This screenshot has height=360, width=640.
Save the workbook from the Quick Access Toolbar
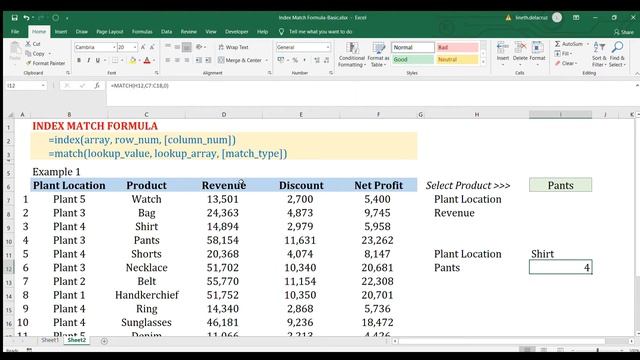coord(14,18)
